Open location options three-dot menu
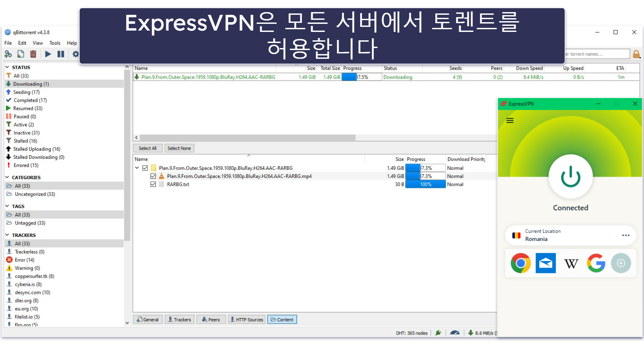Screen dimensions: 644x344 [626, 235]
